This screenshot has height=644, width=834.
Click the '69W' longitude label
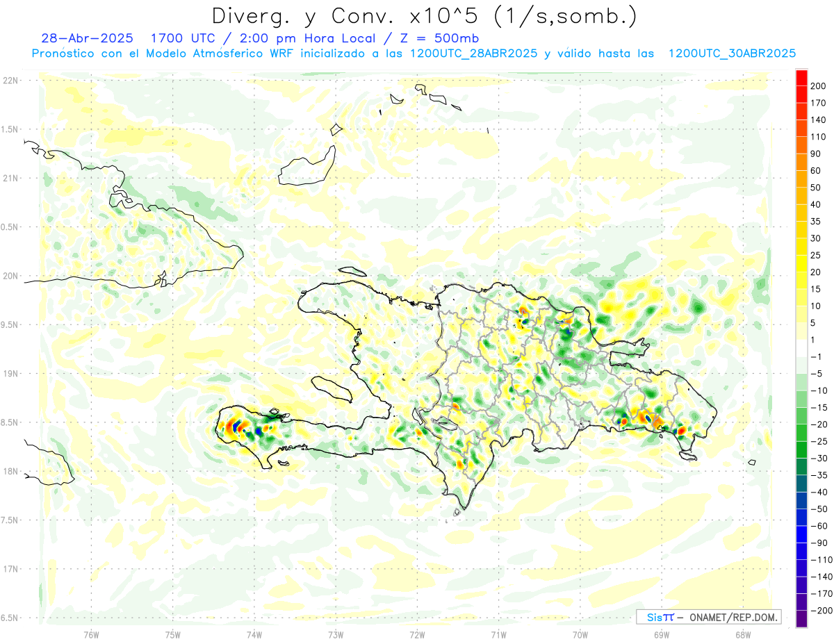coord(662,634)
